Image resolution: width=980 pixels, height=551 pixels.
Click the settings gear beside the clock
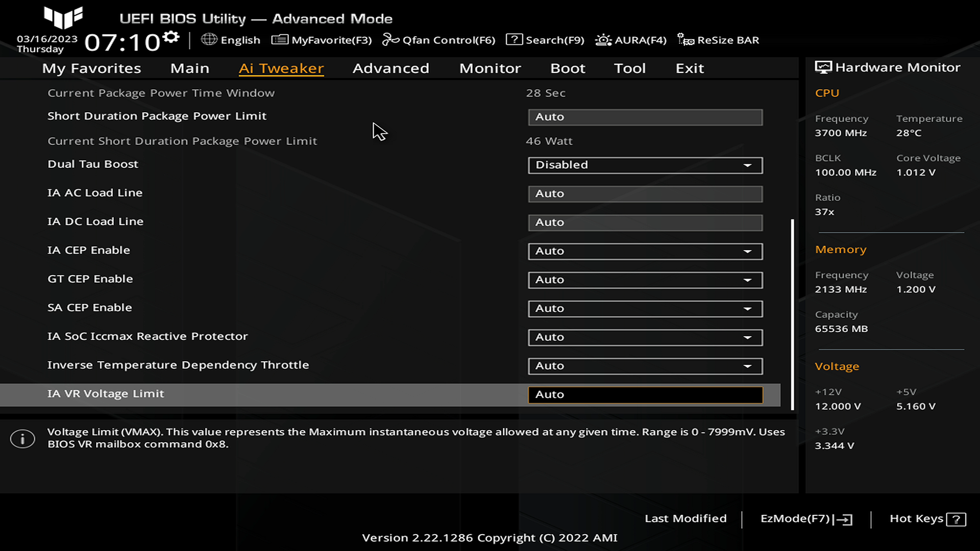coord(171,37)
